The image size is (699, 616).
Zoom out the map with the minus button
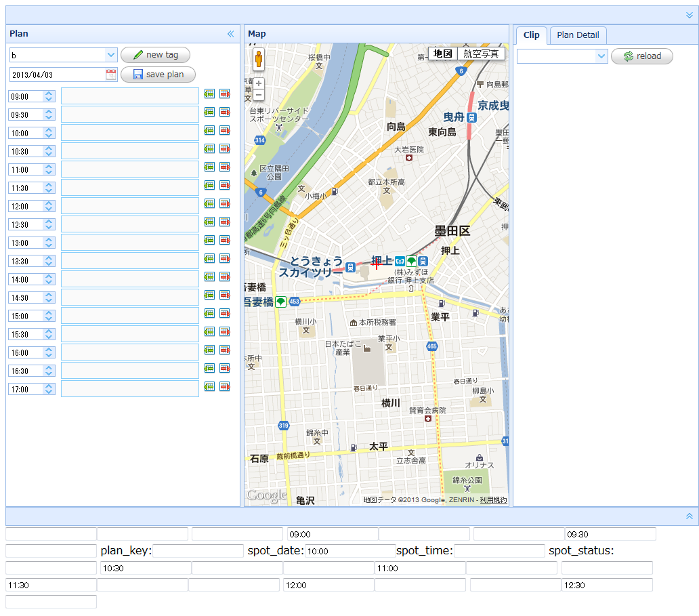259,95
